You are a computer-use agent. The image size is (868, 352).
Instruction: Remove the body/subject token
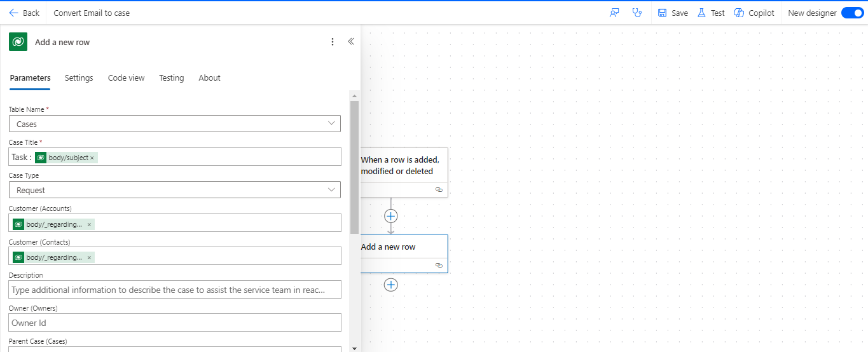[x=92, y=158]
